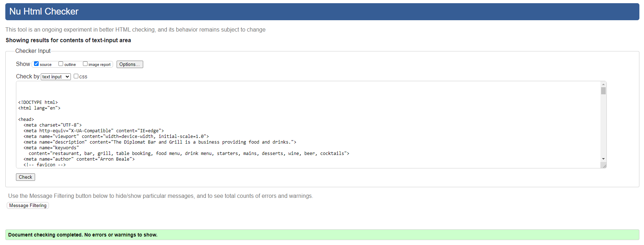This screenshot has height=245, width=644.
Task: Enable the image report checkbox
Action: [x=85, y=64]
